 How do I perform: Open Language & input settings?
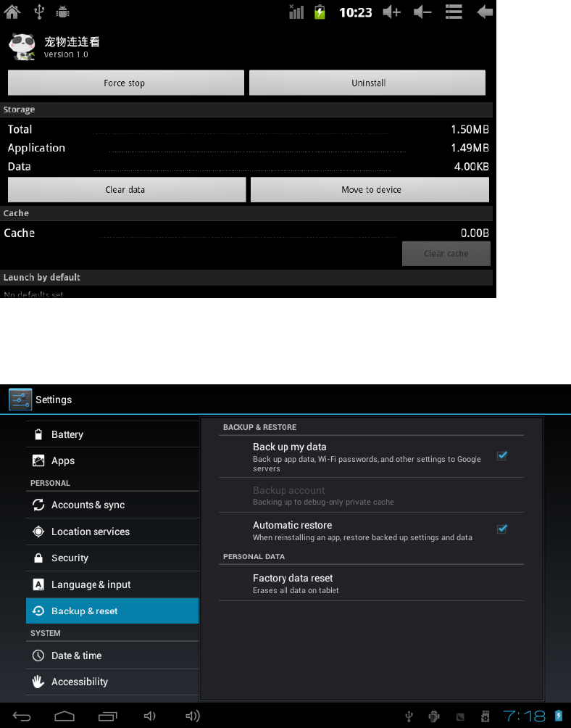coord(112,584)
